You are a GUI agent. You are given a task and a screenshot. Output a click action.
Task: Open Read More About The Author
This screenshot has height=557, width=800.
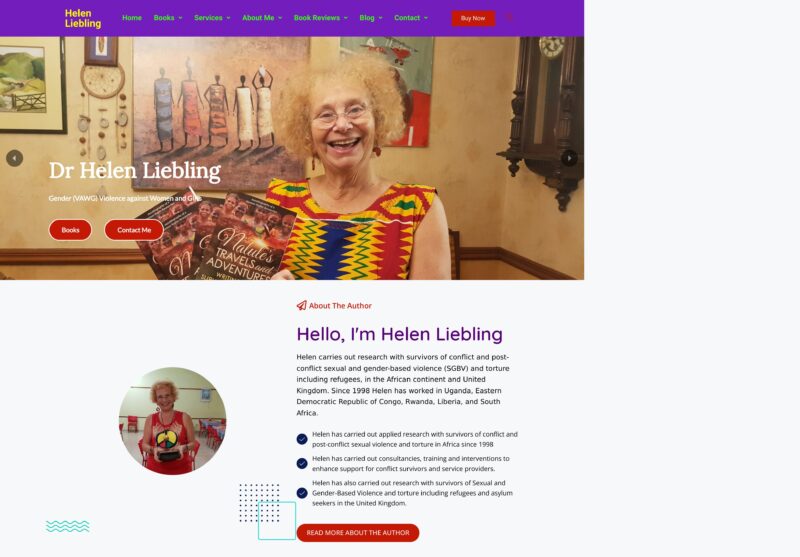(358, 533)
